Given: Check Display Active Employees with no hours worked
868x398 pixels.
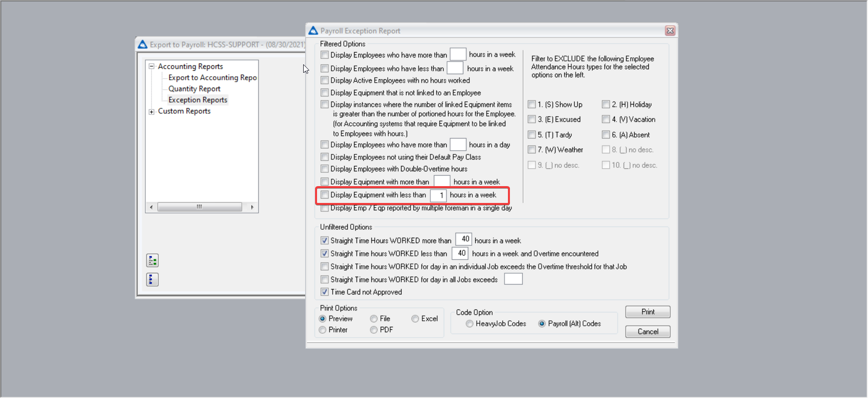Looking at the screenshot, I should pos(324,80).
